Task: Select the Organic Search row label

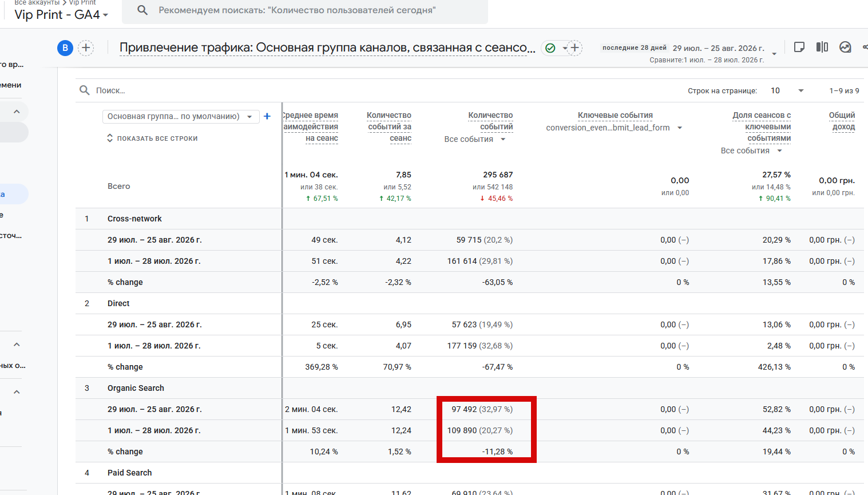Action: (x=136, y=388)
